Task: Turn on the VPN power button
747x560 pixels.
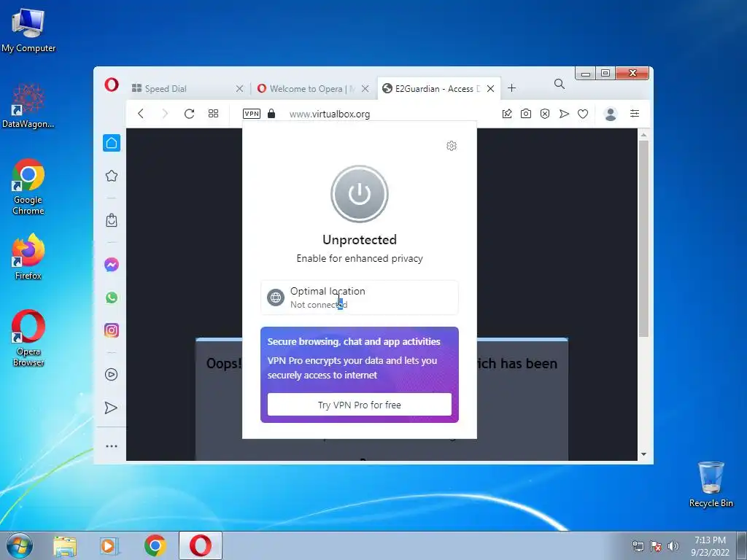Action: [x=359, y=194]
